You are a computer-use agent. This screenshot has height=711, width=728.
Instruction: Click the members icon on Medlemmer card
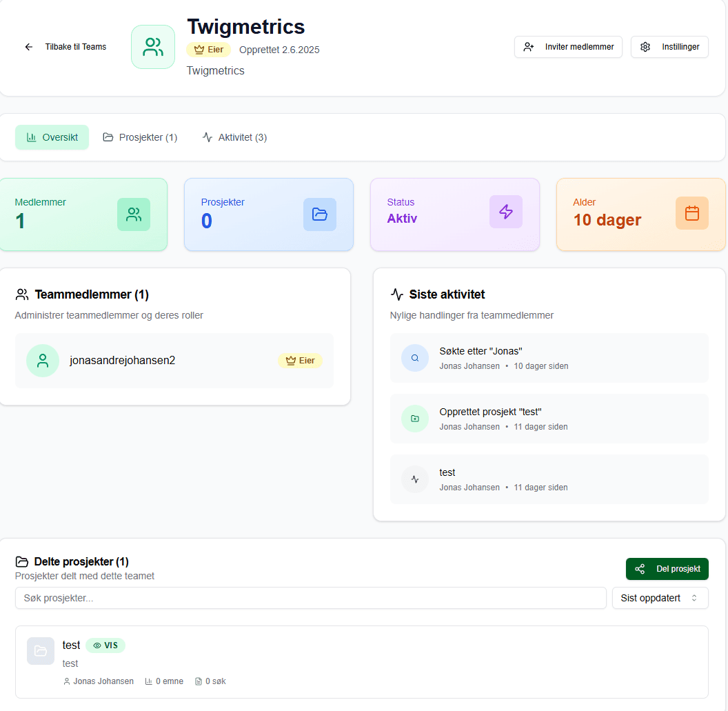click(x=134, y=214)
